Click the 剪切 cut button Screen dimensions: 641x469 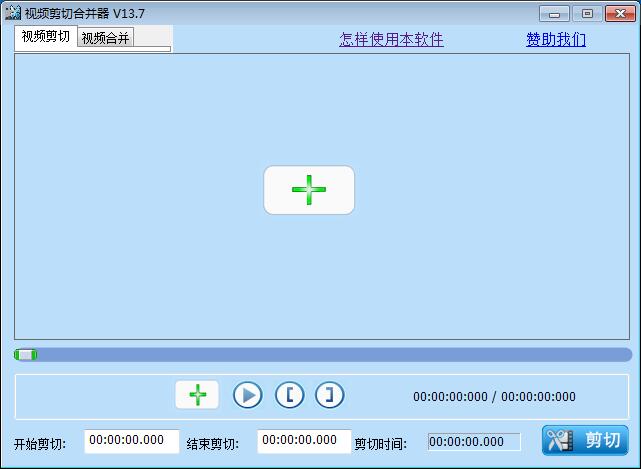(585, 440)
